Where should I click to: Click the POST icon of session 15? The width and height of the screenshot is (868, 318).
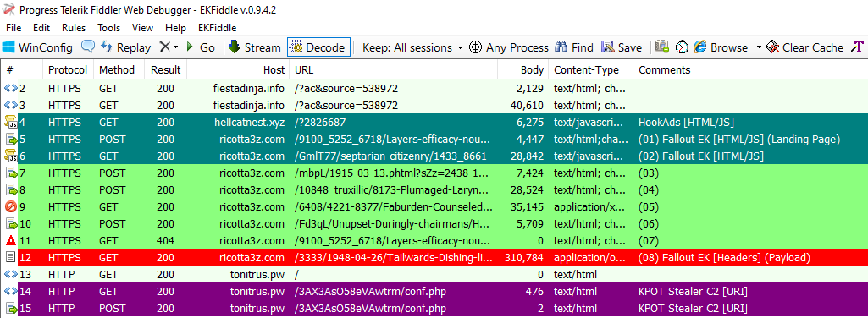10,309
